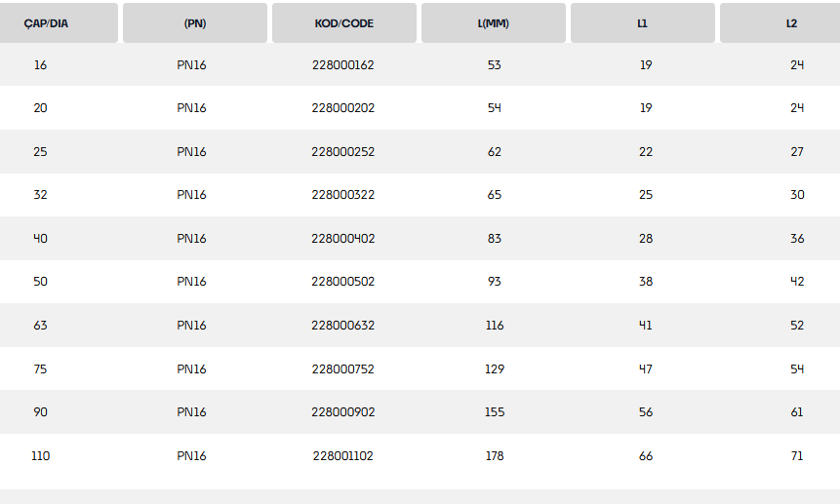This screenshot has width=840, height=504.
Task: Click product code 228000902
Action: pos(343,412)
